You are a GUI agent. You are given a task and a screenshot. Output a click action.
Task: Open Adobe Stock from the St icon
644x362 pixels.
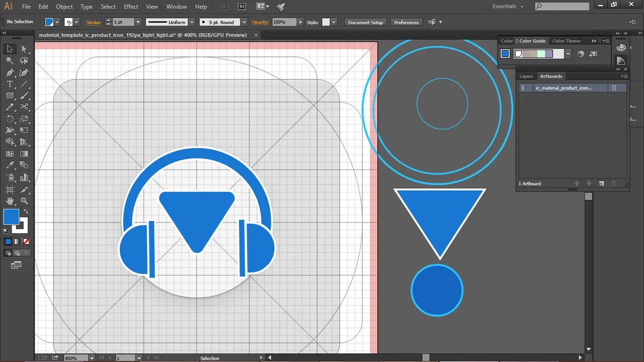coord(242,7)
